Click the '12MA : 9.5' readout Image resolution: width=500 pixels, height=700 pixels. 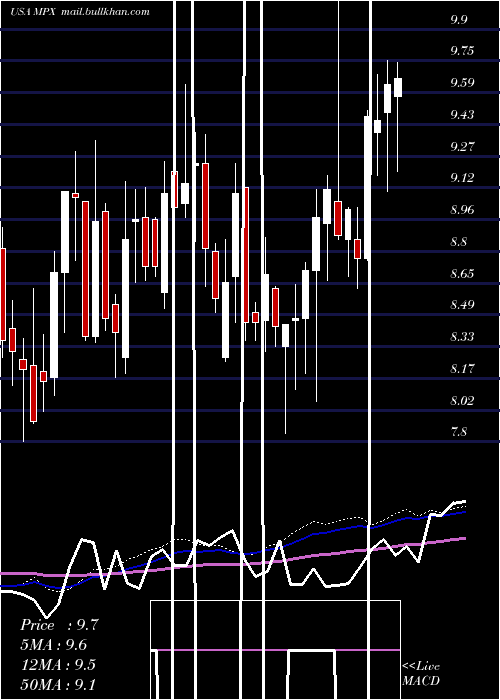click(x=58, y=664)
